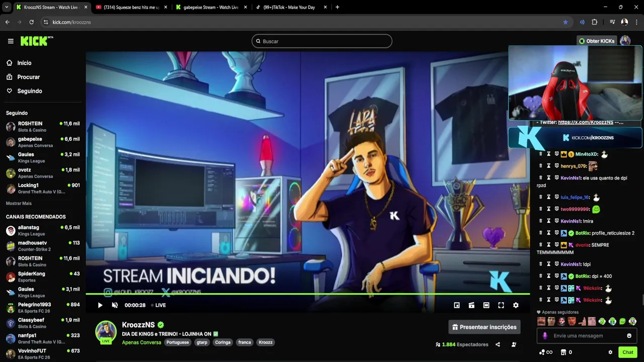The image size is (644, 362).
Task: Type in Envie uma mensagem field
Action: (x=586, y=336)
